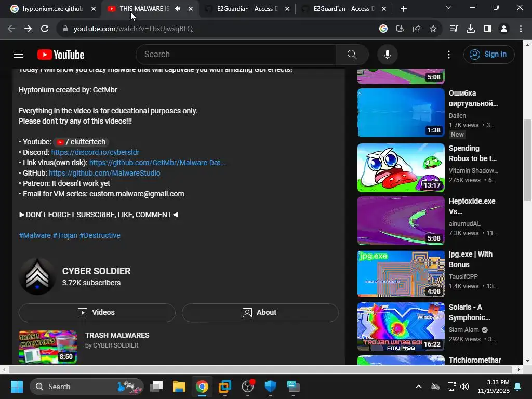Open File Explorer from taskbar

pyautogui.click(x=179, y=387)
